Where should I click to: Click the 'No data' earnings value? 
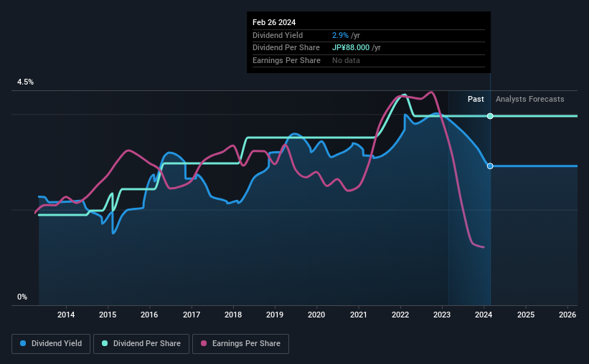pyautogui.click(x=346, y=60)
